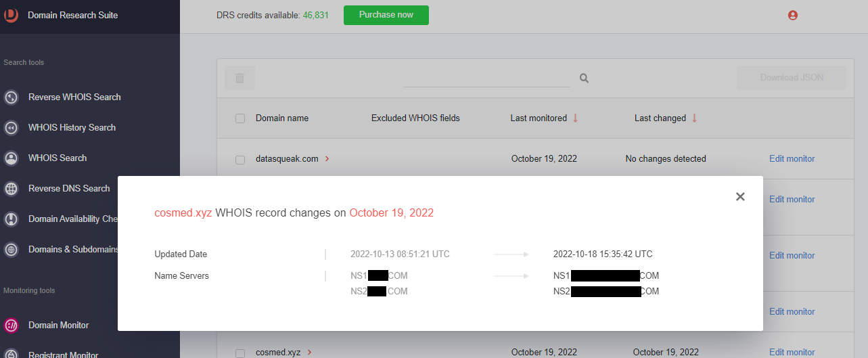868x358 pixels.
Task: Click No changes detected text
Action: point(666,159)
